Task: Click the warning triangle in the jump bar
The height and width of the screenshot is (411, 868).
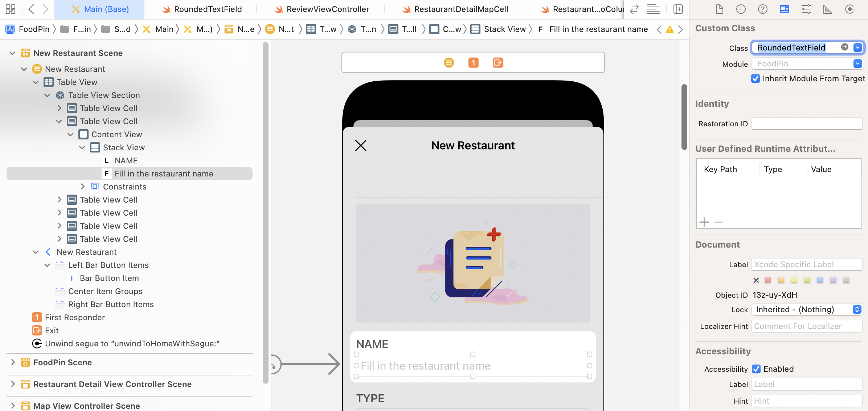Action: 670,29
